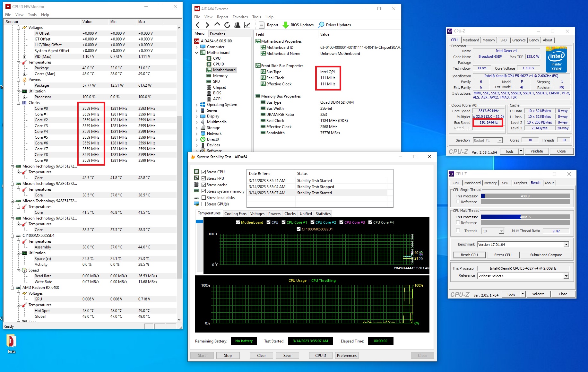This screenshot has width=588, height=372.
Task: Click Bench CPU in CPU-Z
Action: [469, 255]
